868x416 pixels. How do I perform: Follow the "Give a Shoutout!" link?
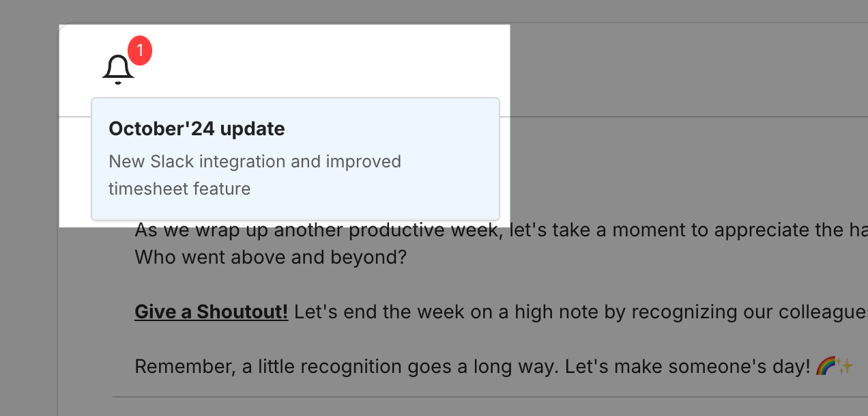click(x=212, y=312)
